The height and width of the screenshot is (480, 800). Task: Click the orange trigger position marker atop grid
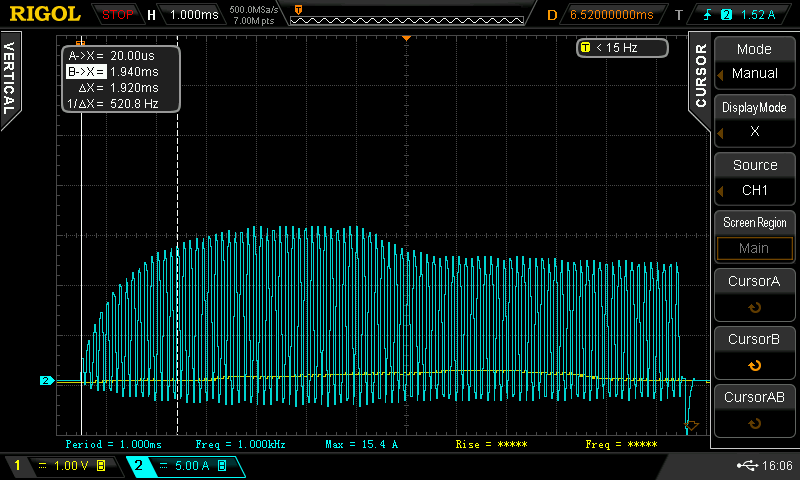407,38
